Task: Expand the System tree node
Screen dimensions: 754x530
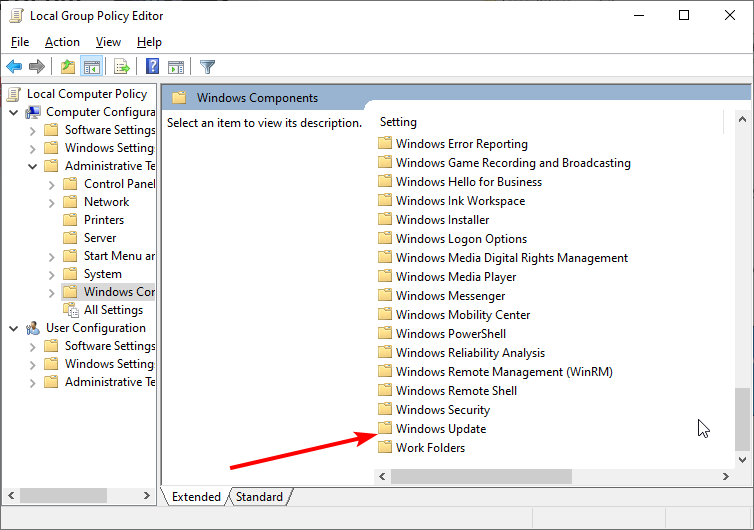Action: 51,275
